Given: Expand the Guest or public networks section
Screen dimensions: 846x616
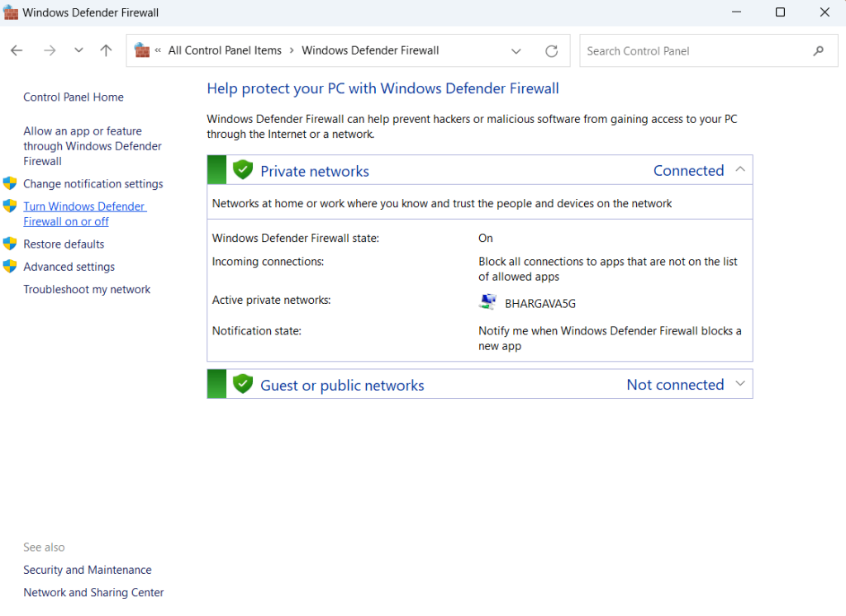Looking at the screenshot, I should (740, 383).
